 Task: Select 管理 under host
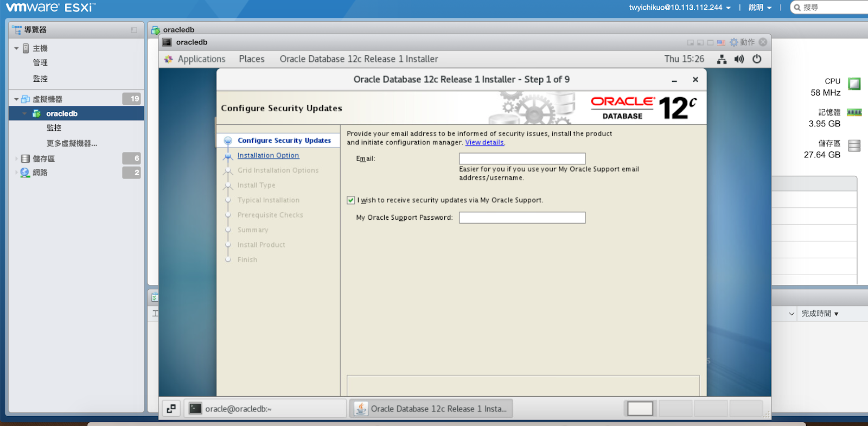click(40, 63)
